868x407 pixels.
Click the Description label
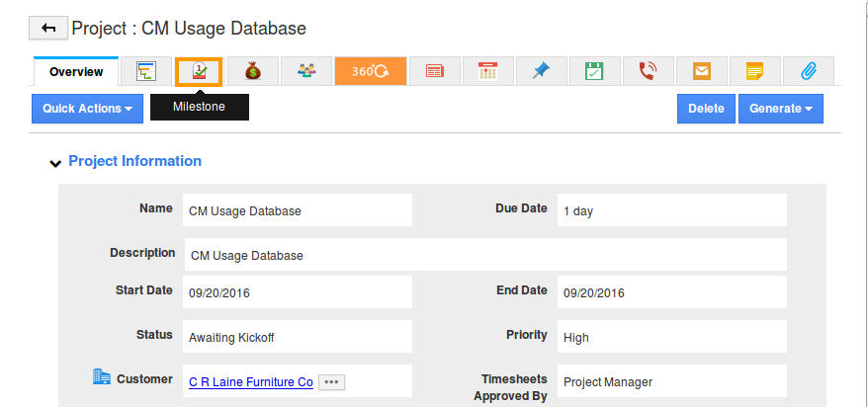coord(142,253)
